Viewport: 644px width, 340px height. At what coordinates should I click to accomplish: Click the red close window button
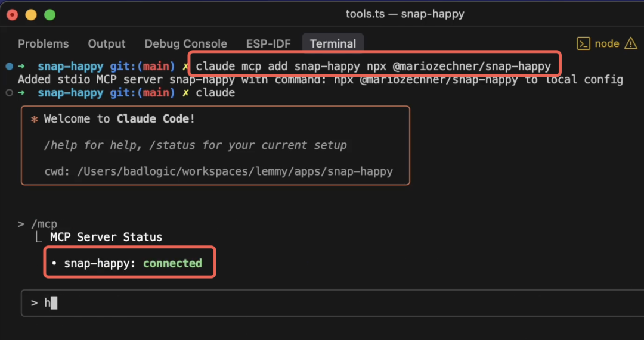13,15
